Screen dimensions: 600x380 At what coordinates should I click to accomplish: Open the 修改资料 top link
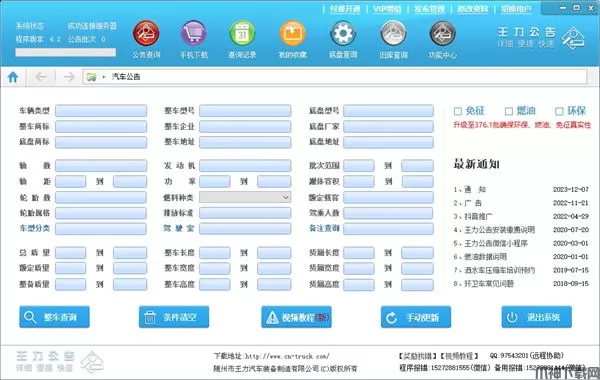click(x=473, y=9)
